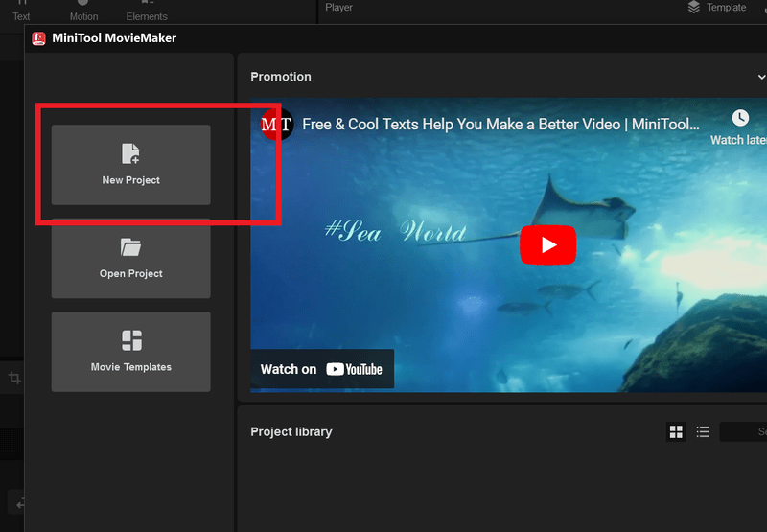767x532 pixels.
Task: Collapse the Promotion section chevron
Action: (761, 77)
